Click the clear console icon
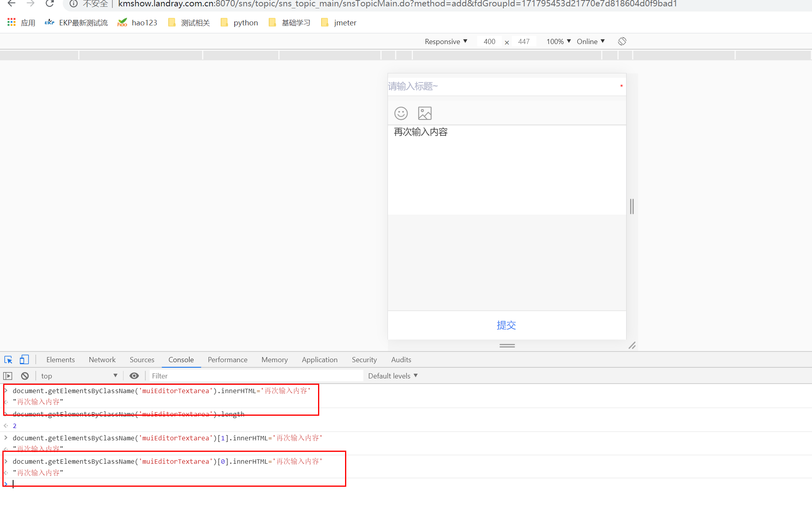This screenshot has width=812, height=505. pyautogui.click(x=25, y=376)
